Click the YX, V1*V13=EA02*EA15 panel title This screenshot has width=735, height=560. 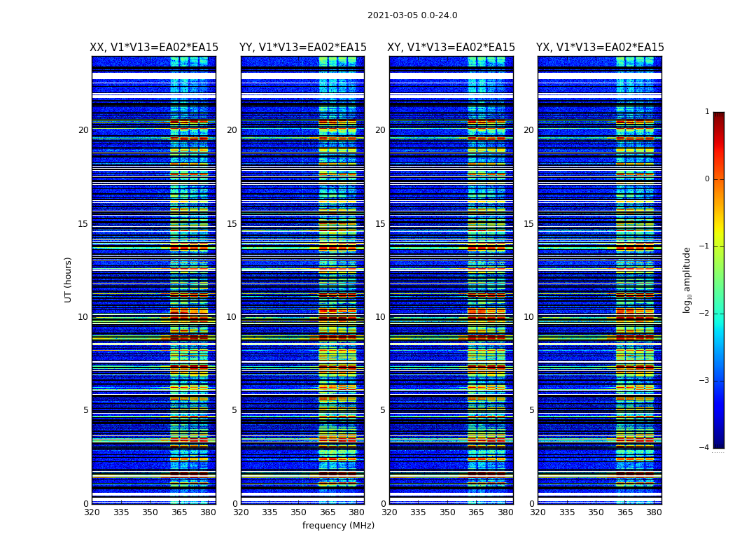[600, 48]
